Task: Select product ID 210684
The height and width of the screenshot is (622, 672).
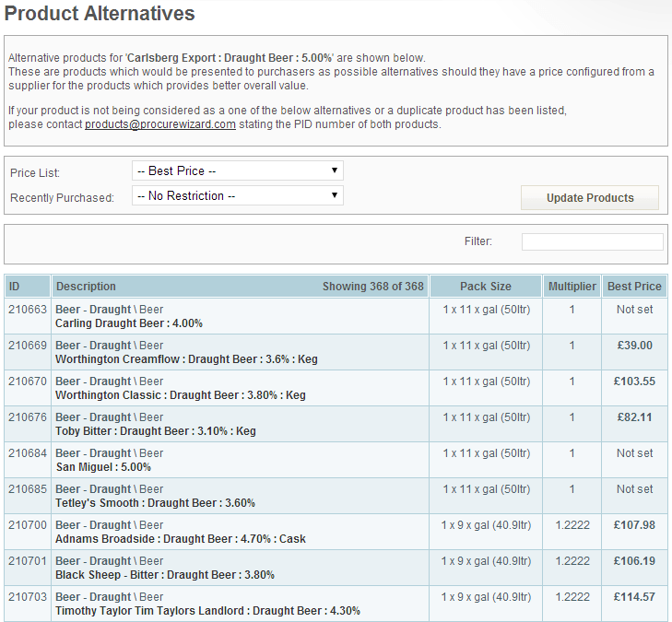Action: [x=28, y=453]
